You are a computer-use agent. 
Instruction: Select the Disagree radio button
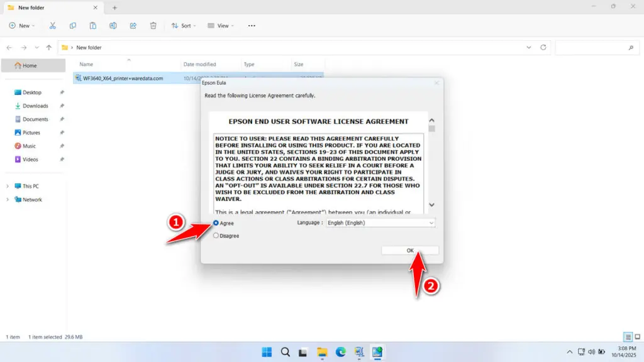coord(216,236)
